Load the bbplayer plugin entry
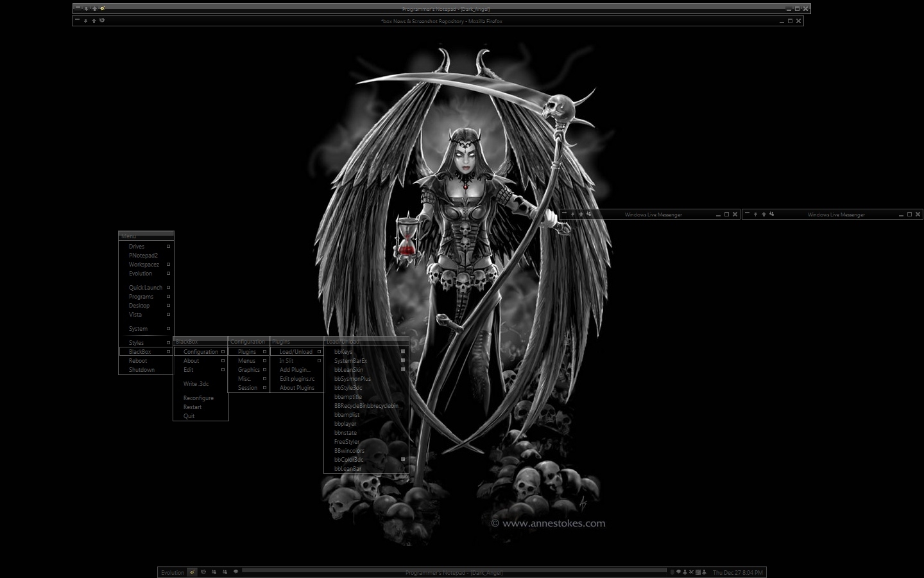This screenshot has height=578, width=924. (x=366, y=424)
